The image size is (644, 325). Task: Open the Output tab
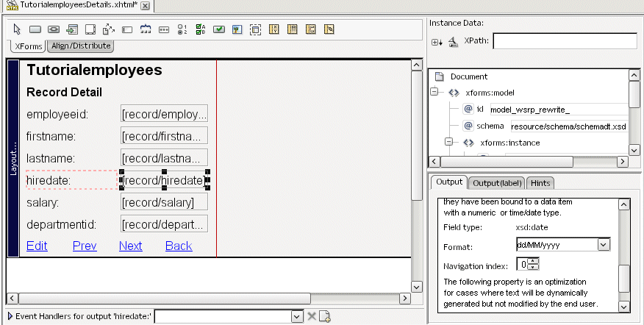449,182
